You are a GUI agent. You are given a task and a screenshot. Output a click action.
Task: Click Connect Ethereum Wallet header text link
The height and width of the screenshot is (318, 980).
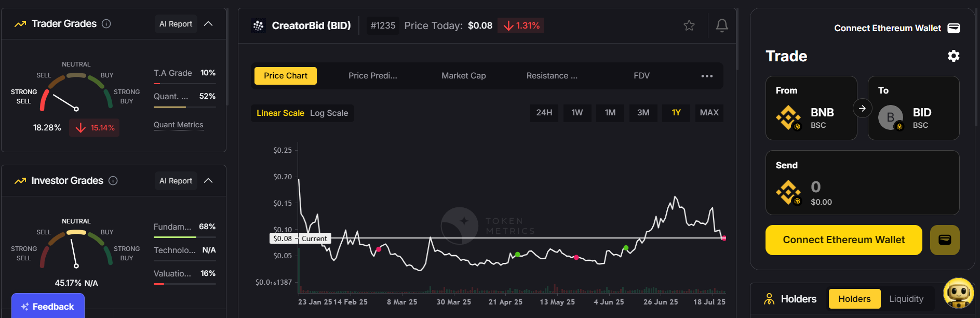[x=888, y=28]
